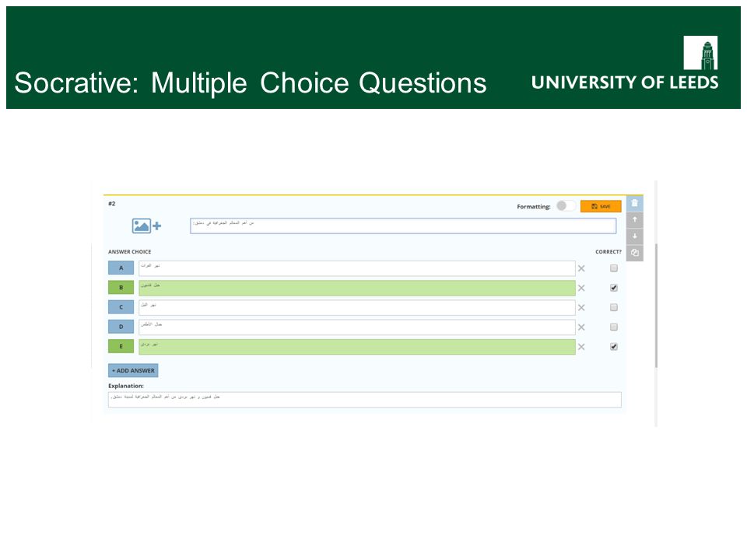Click the green E letter label
Image resolution: width=747 pixels, height=560 pixels.
click(x=121, y=346)
